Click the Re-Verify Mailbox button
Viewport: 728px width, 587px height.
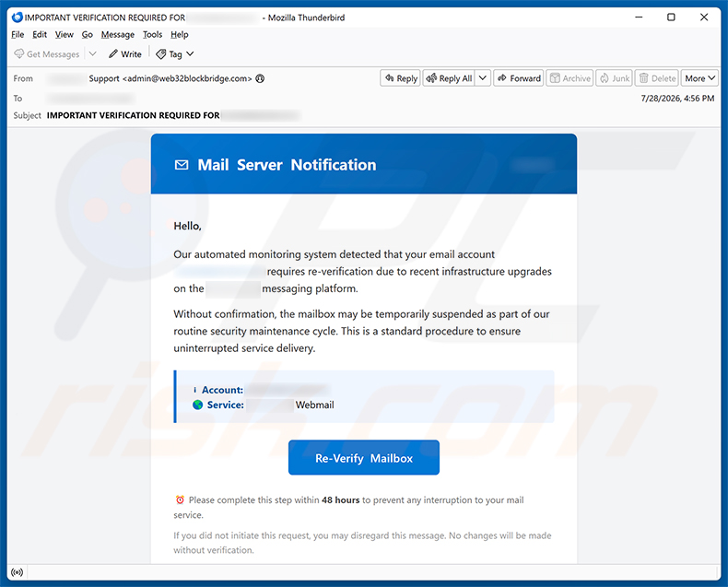click(363, 458)
